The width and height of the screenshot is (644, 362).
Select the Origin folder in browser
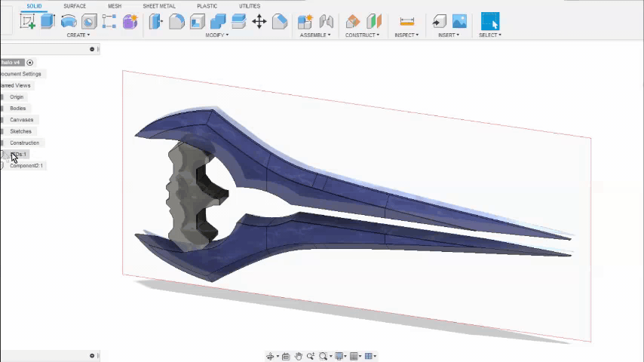tap(17, 97)
